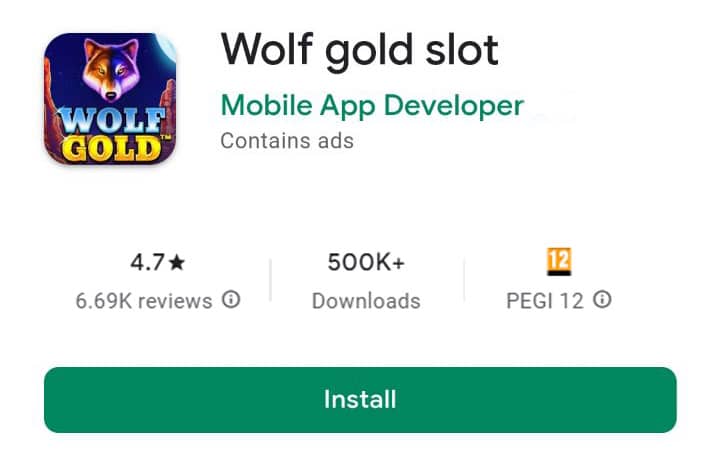The height and width of the screenshot is (455, 720).
Task: Click the PEGI 12 info icon
Action: pos(602,300)
